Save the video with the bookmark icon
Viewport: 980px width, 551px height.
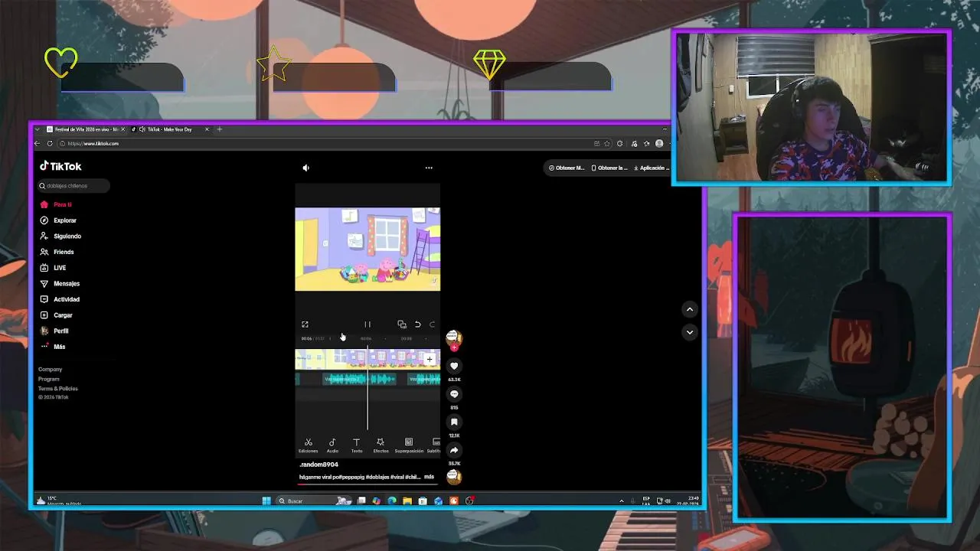point(454,422)
